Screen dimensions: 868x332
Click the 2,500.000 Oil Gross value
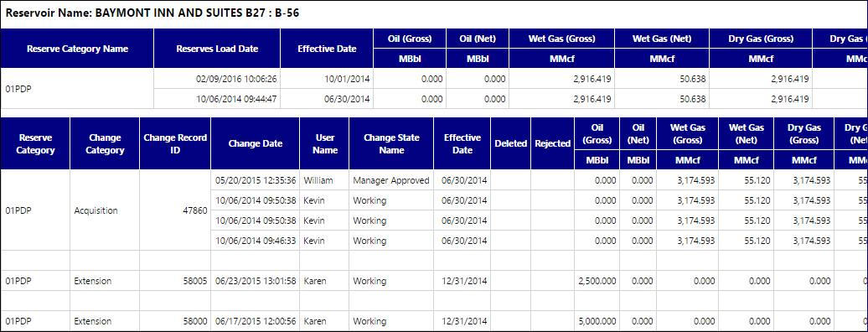point(597,281)
